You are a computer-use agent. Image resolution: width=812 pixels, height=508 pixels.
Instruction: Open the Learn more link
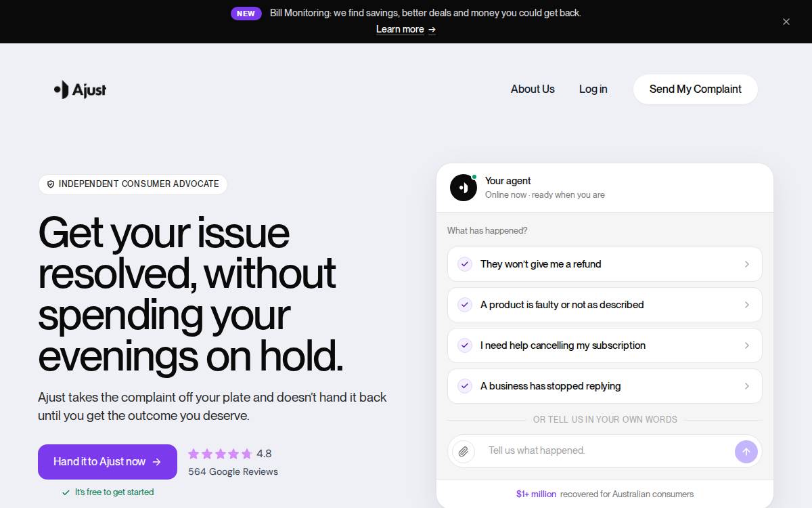click(406, 29)
